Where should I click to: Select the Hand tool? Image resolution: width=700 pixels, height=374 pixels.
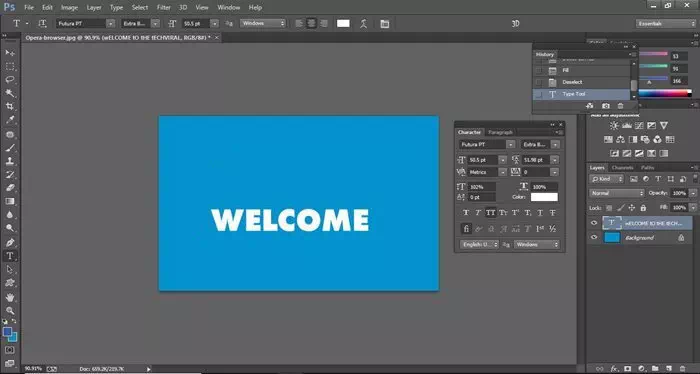[10, 297]
